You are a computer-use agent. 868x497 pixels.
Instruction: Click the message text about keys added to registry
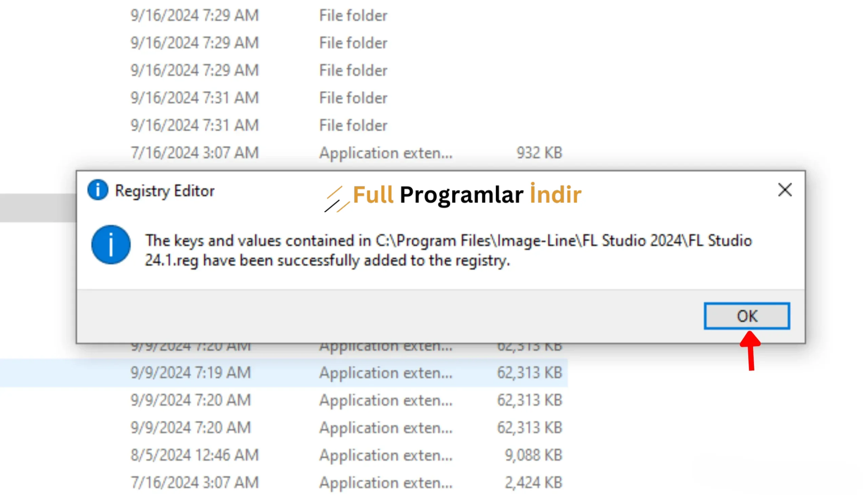coord(448,251)
